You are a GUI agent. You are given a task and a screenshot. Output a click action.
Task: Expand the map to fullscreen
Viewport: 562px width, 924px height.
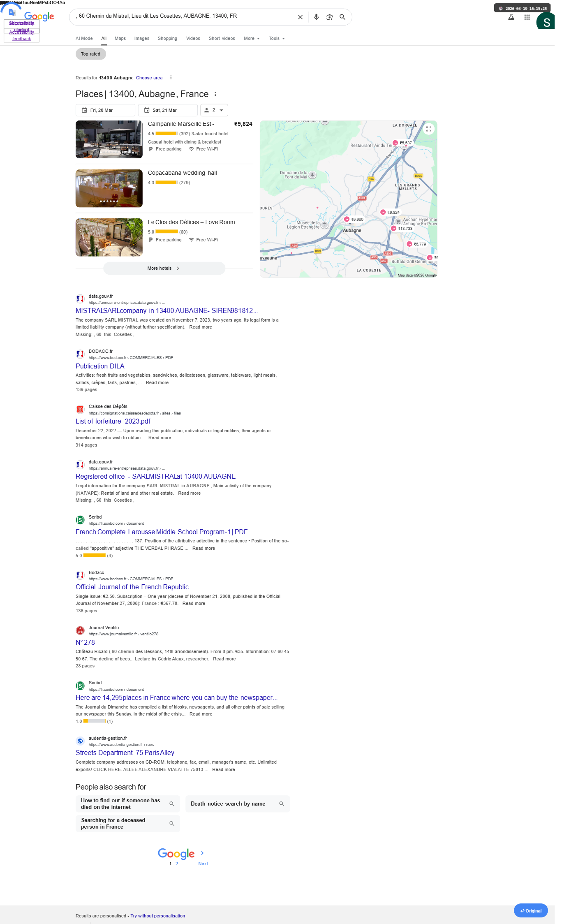[429, 129]
